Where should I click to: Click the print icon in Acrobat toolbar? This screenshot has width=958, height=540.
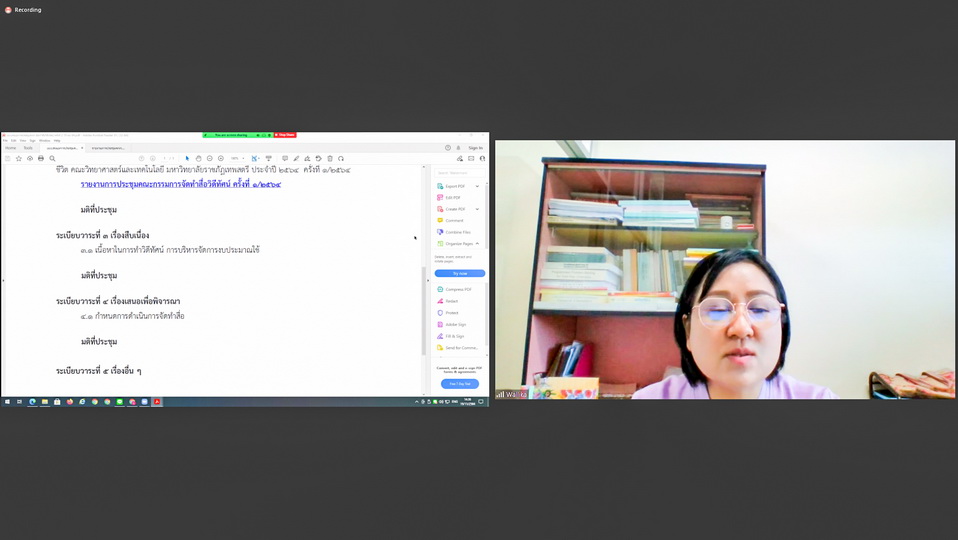[x=41, y=158]
